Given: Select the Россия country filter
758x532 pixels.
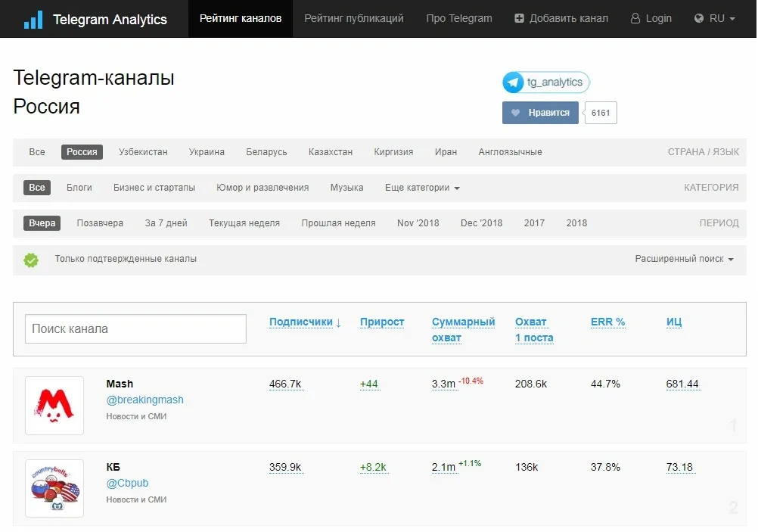Looking at the screenshot, I should coord(82,152).
